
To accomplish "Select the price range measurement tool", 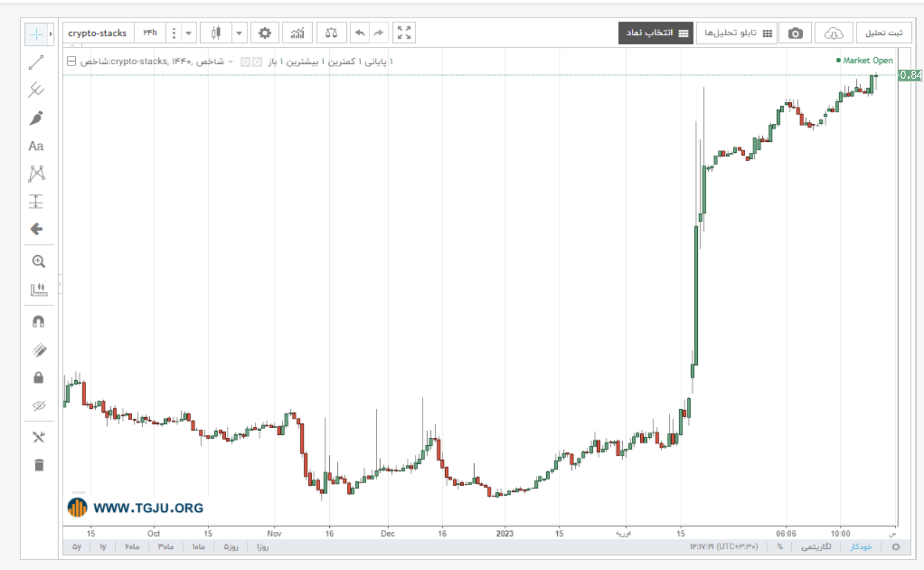I will pos(36,201).
